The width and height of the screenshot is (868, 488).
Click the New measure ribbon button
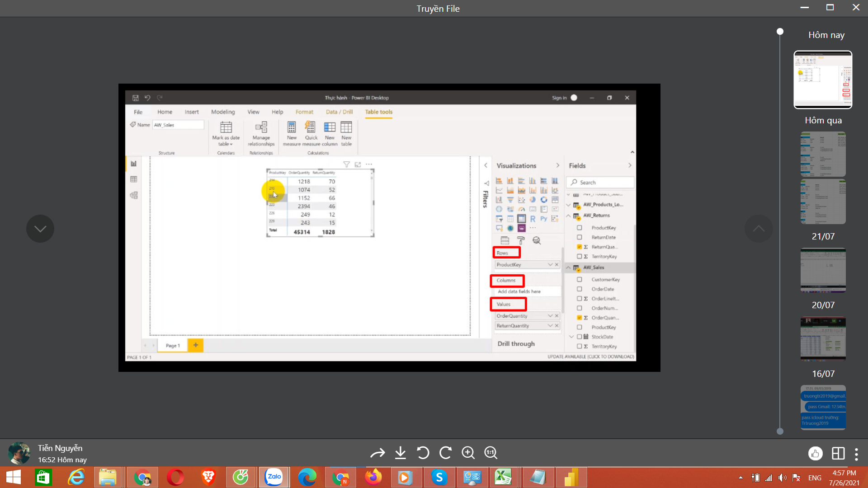tap(292, 133)
